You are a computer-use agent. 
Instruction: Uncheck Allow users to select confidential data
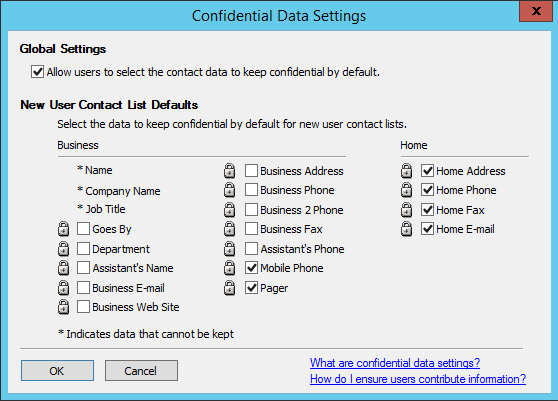point(37,72)
